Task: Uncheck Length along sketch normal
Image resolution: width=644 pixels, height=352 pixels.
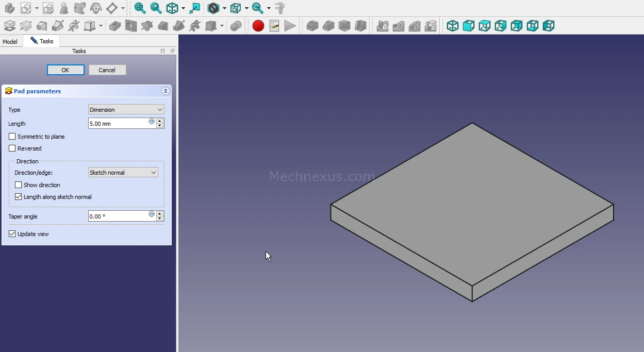Action: point(19,197)
